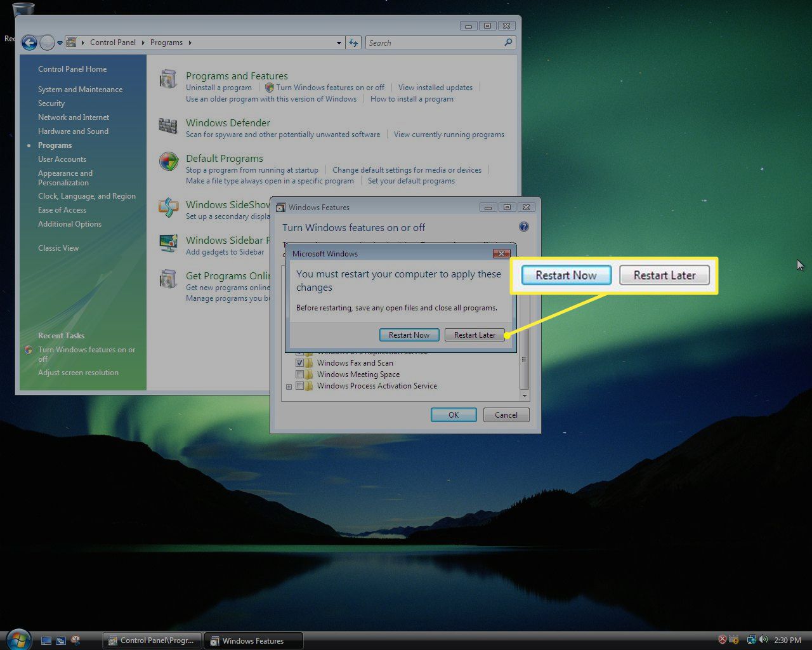Click Switch between windows quick launch icon

pyautogui.click(x=61, y=640)
